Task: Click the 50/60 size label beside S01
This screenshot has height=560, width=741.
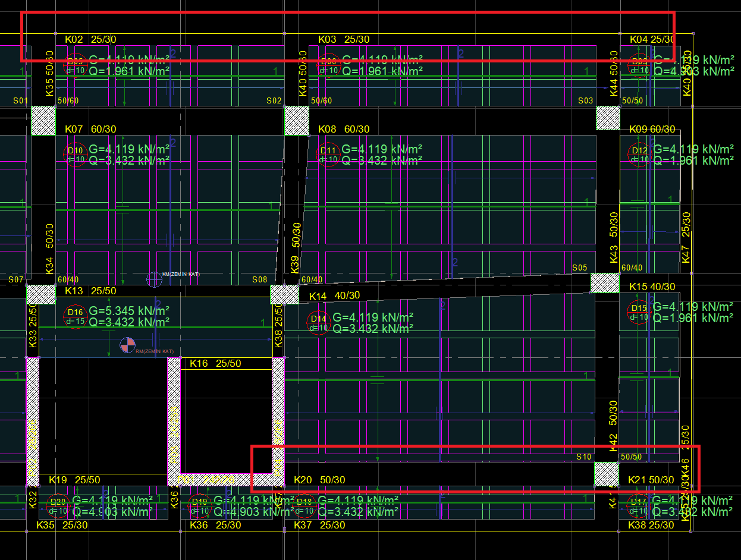Action: (68, 100)
